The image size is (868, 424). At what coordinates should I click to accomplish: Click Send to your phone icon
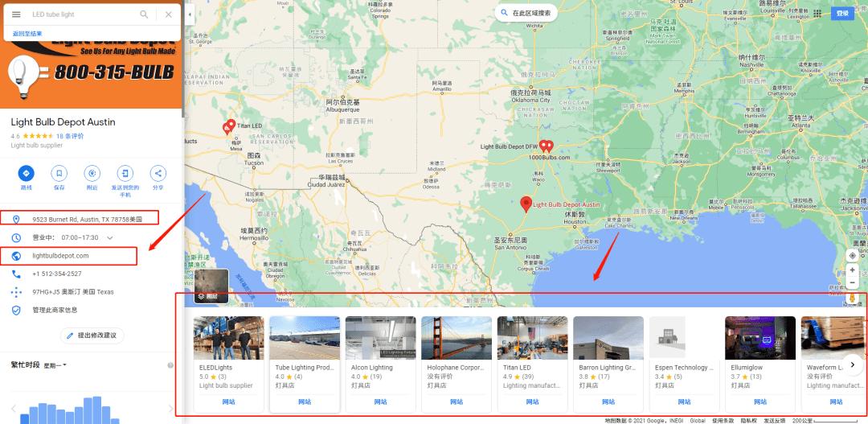tap(125, 174)
